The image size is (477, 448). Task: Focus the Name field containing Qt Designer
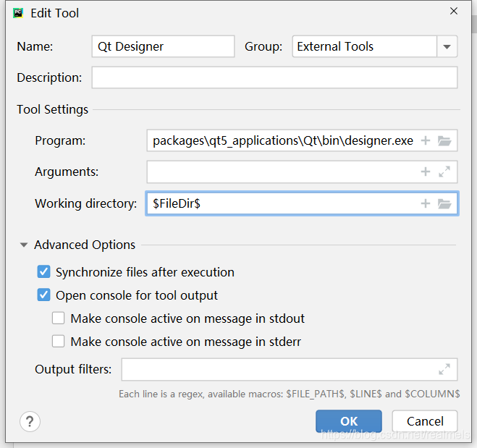point(163,46)
